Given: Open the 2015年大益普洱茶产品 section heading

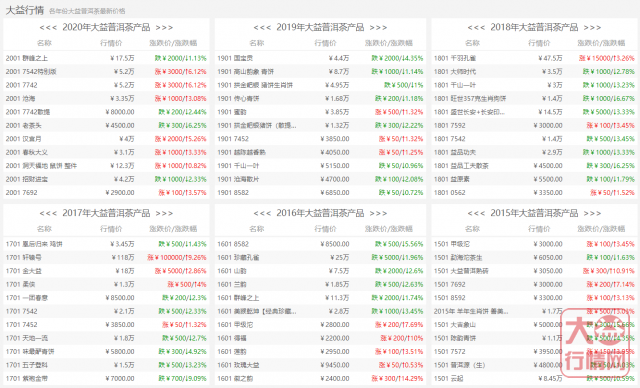Looking at the screenshot, I should [534, 213].
